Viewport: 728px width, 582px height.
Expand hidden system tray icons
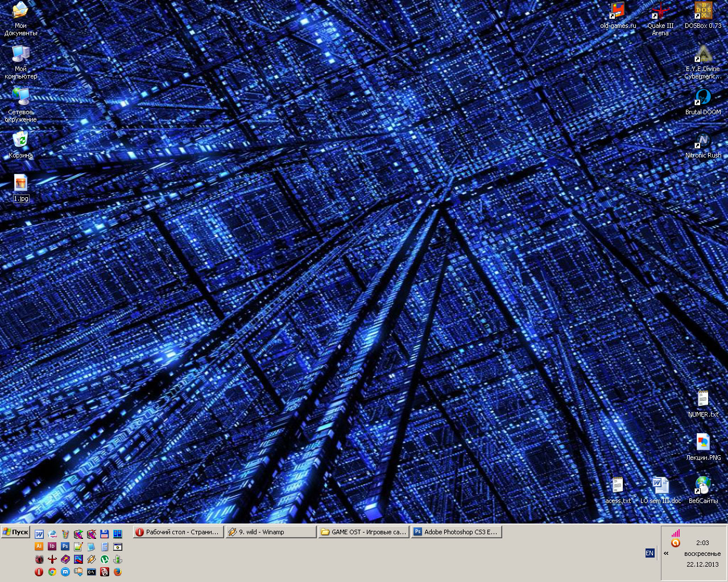click(666, 553)
